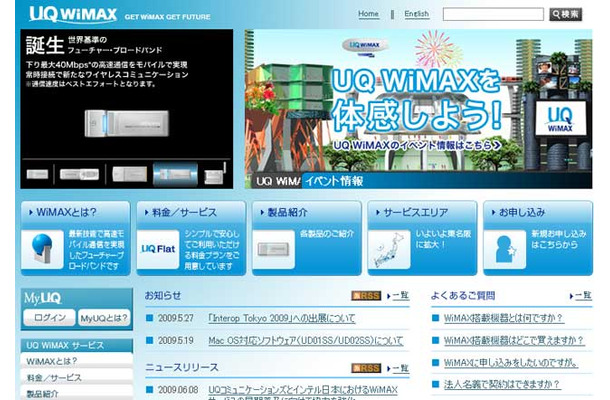Click the globe icon in WiMAXとは card
The width and height of the screenshot is (610, 400).
pos(42,249)
